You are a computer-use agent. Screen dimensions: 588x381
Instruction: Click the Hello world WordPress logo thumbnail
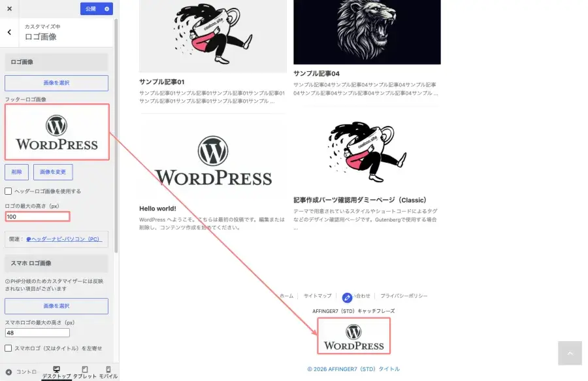coord(212,161)
